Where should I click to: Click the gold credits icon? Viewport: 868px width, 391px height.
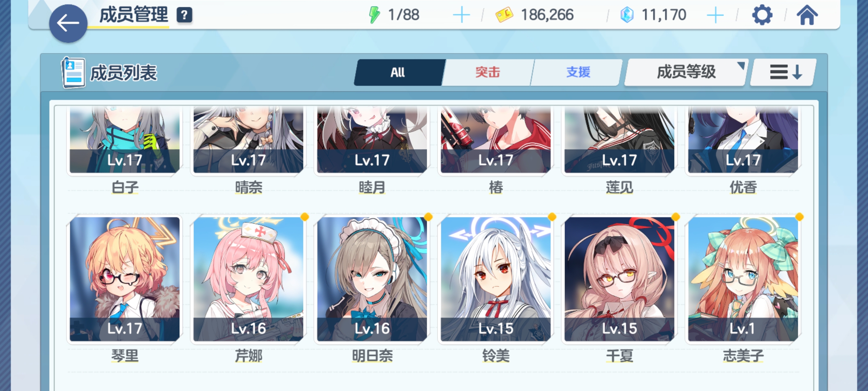(x=504, y=15)
